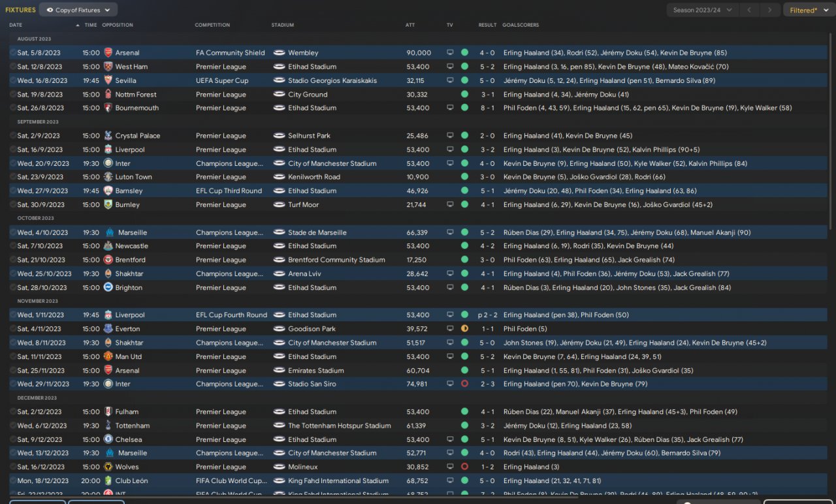Click the stadium icon beside Wembley
836x504 pixels.
[x=279, y=53]
